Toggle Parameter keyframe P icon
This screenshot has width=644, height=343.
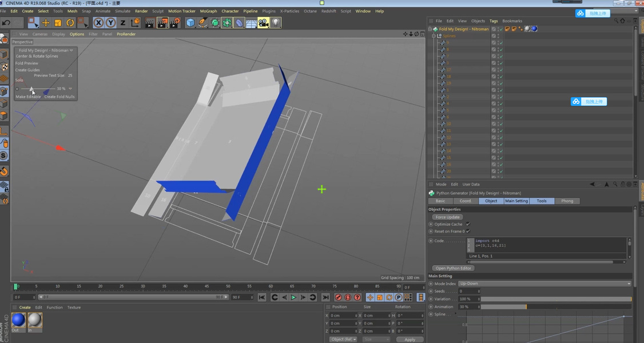click(x=399, y=297)
